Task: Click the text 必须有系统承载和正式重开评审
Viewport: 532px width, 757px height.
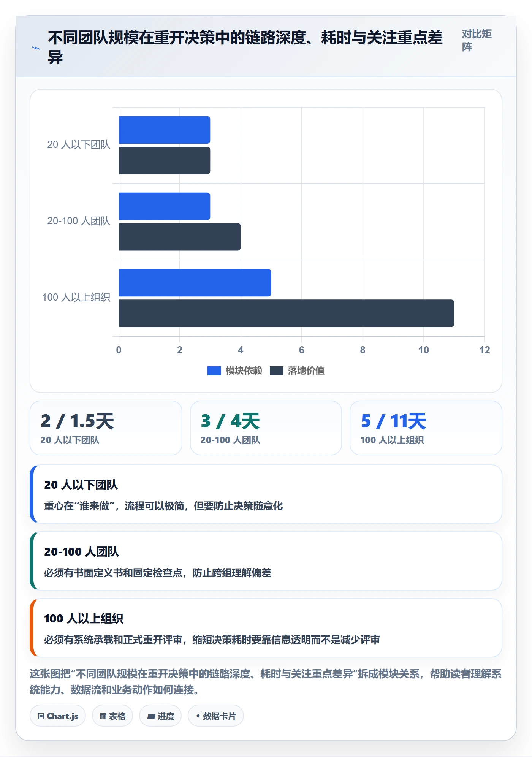Action: (x=113, y=640)
